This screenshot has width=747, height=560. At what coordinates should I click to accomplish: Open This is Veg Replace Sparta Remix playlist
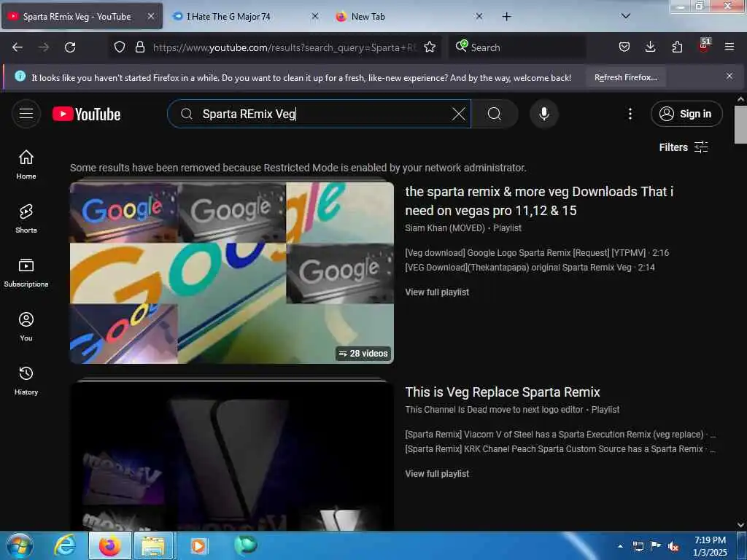coord(503,392)
